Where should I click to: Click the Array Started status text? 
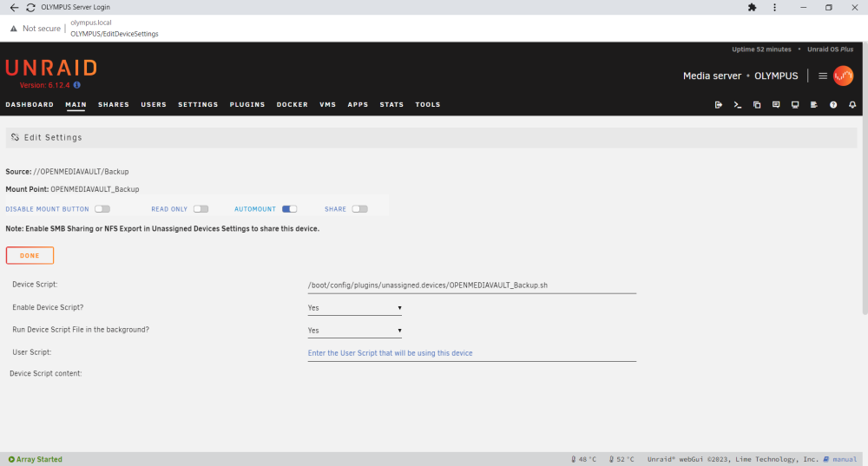[x=39, y=459]
